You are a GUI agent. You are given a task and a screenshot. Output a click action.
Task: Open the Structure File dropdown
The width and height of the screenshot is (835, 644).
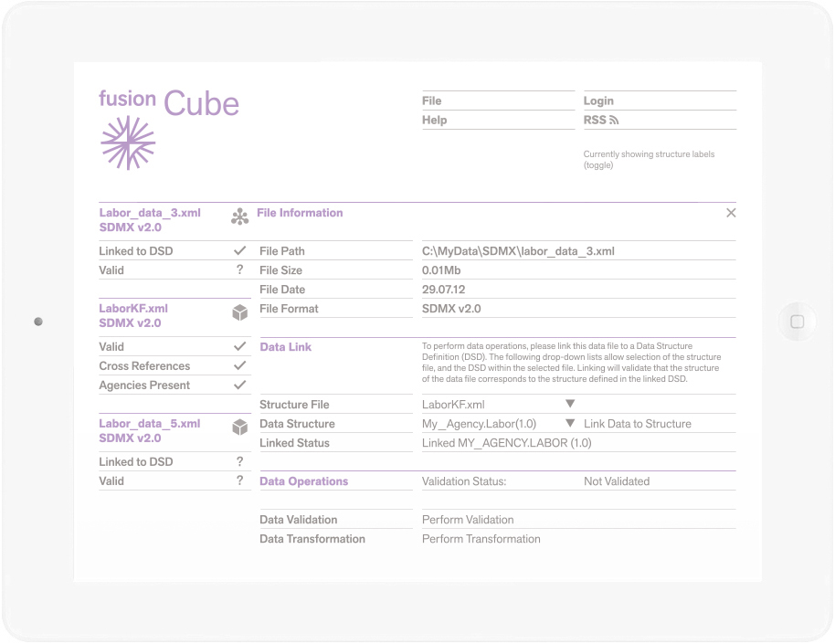click(x=569, y=404)
